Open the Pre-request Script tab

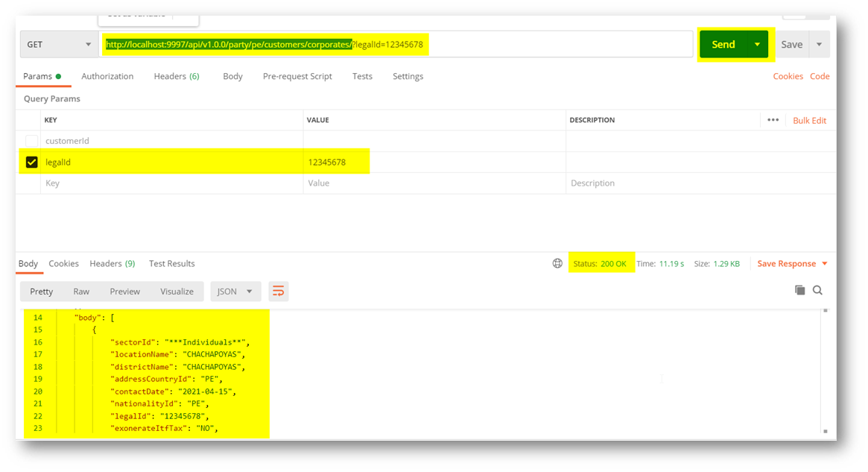click(x=297, y=76)
